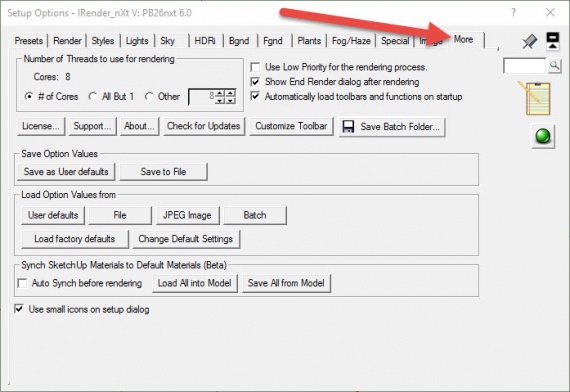This screenshot has width=570, height=392.
Task: Click the Batch load button
Action: (x=255, y=215)
